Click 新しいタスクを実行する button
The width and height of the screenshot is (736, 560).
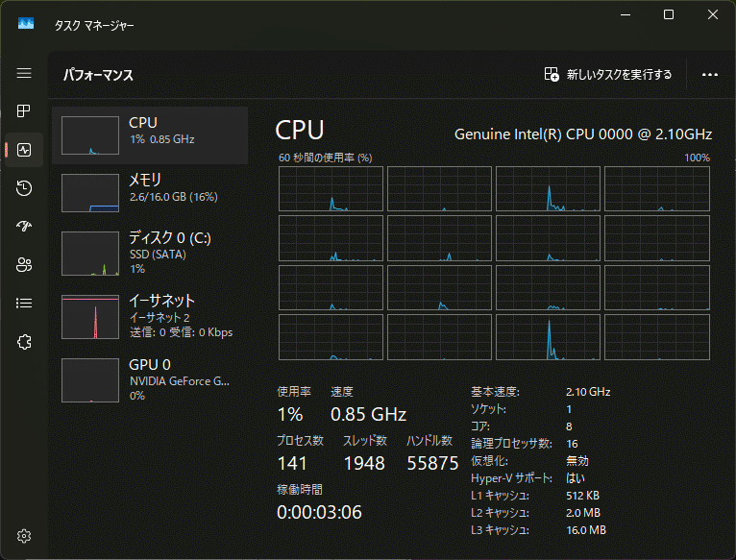607,74
